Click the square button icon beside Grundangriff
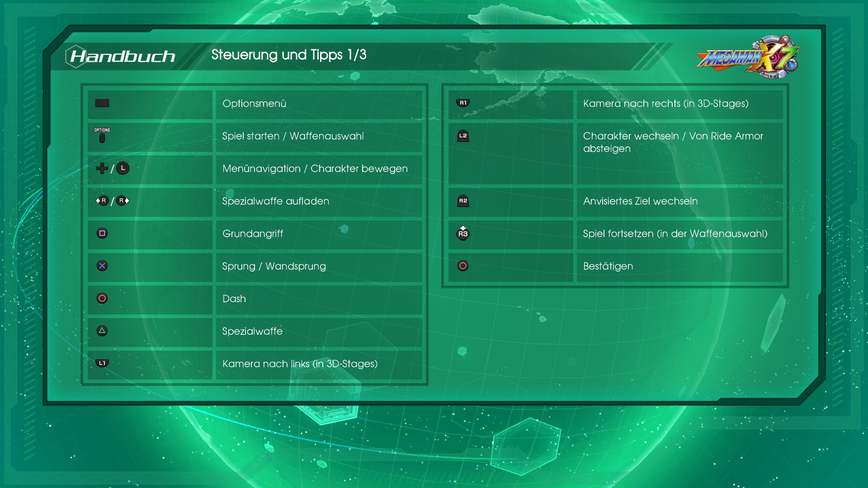Screen dimensions: 868x488 pos(102,234)
